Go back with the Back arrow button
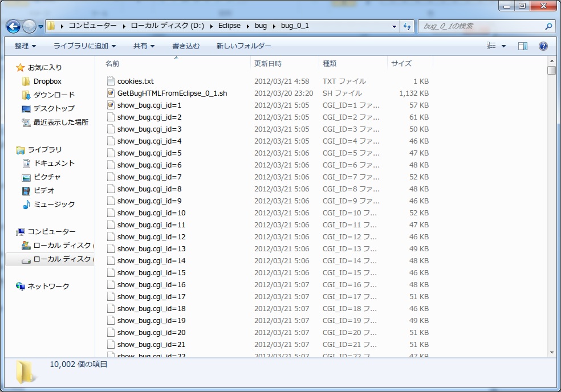Image resolution: width=561 pixels, height=392 pixels. [13, 26]
